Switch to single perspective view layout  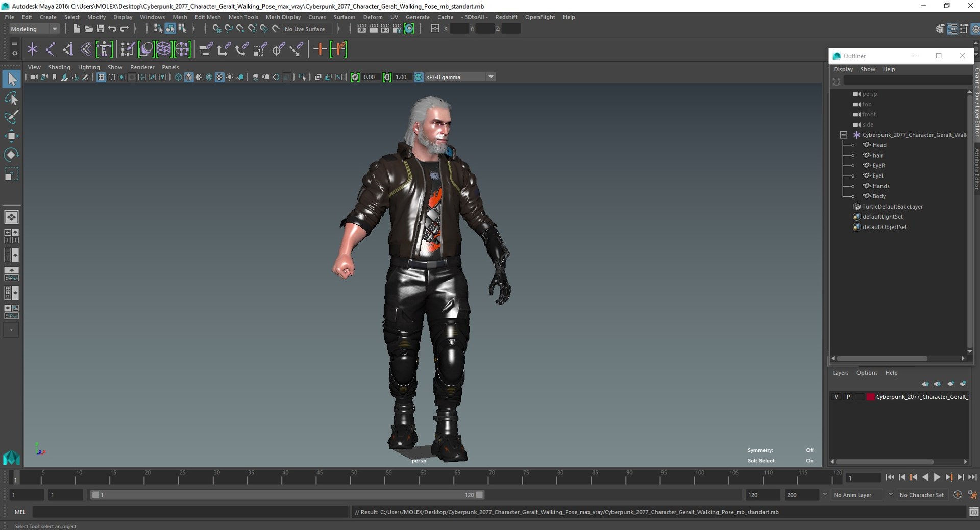pyautogui.click(x=11, y=217)
